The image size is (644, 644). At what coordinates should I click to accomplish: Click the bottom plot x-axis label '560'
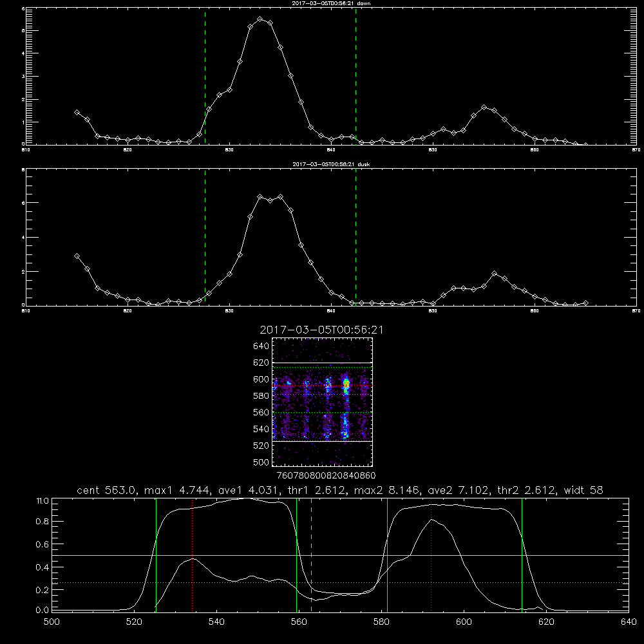pos(299,622)
